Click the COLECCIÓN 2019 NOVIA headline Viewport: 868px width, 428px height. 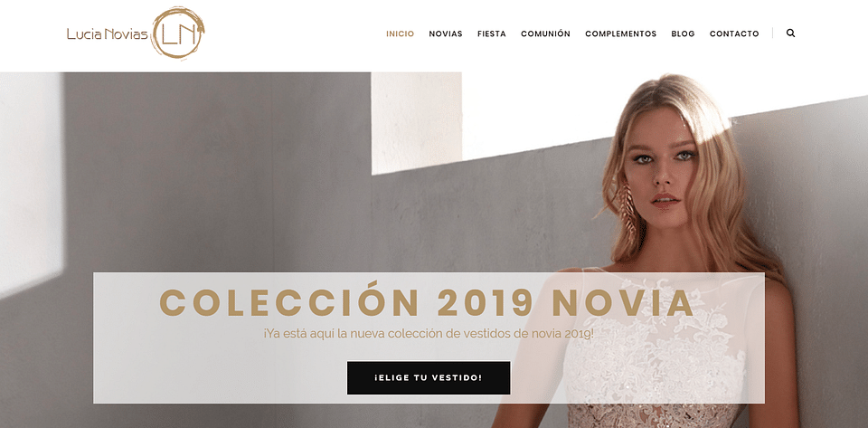[x=426, y=303]
